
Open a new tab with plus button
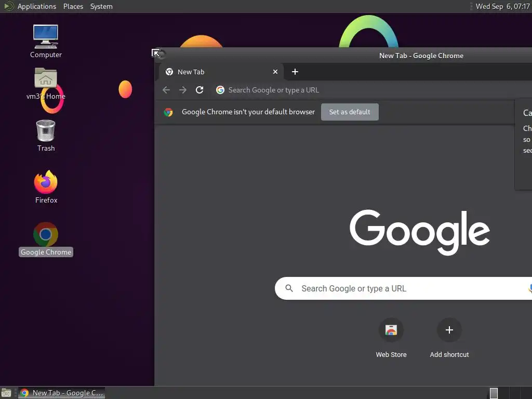295,72
